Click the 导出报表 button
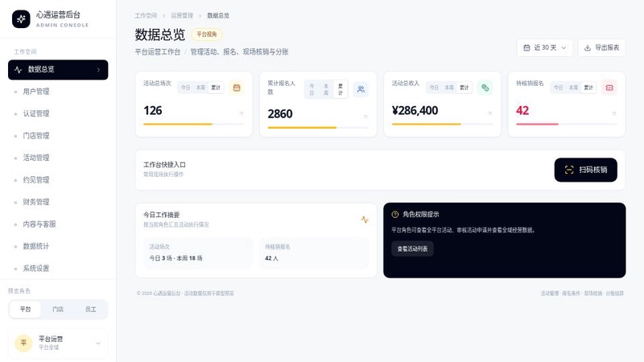 click(x=601, y=48)
